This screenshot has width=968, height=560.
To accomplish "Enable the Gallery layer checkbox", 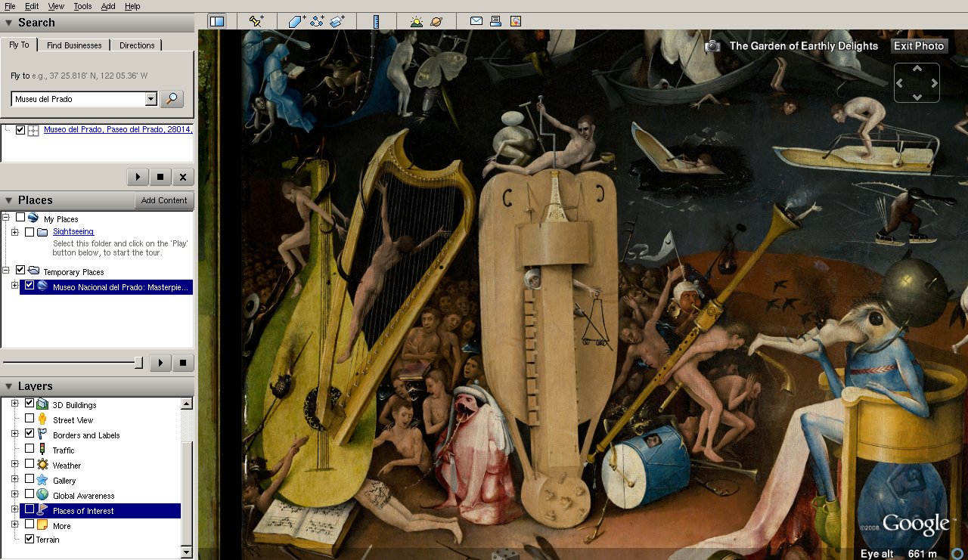I will click(x=29, y=479).
